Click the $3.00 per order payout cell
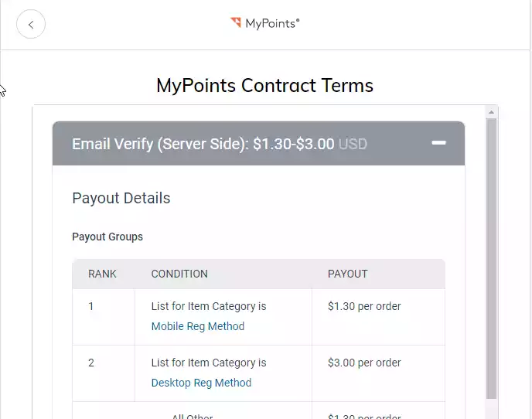 [x=364, y=363]
